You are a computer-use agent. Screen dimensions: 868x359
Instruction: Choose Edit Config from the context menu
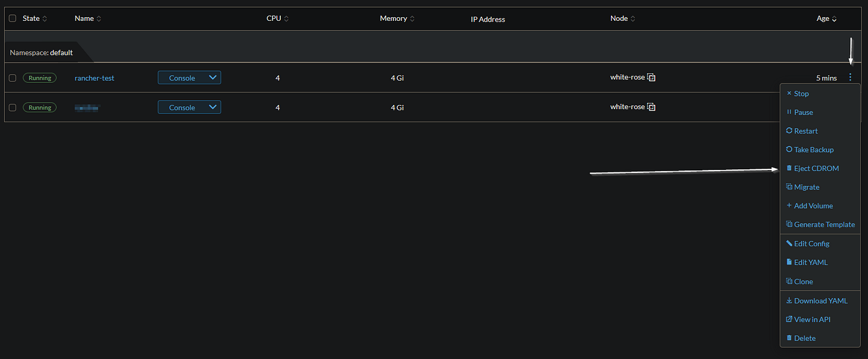pos(811,243)
